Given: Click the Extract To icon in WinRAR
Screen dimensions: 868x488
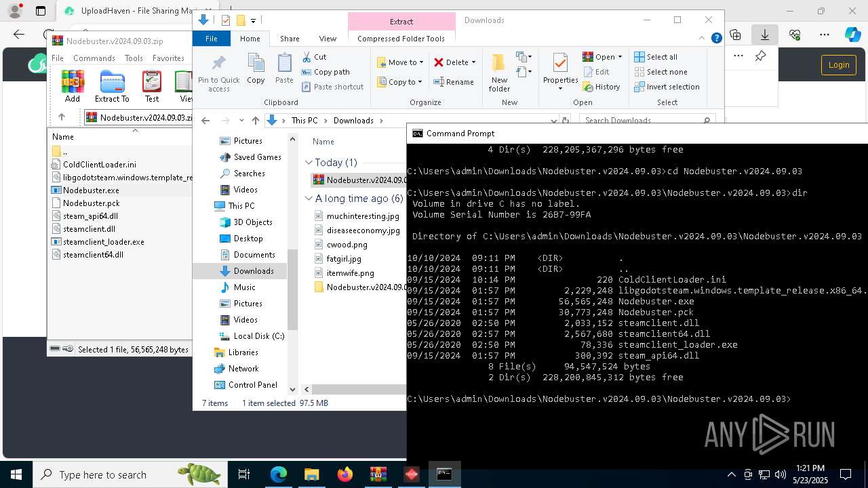Looking at the screenshot, I should [x=112, y=86].
